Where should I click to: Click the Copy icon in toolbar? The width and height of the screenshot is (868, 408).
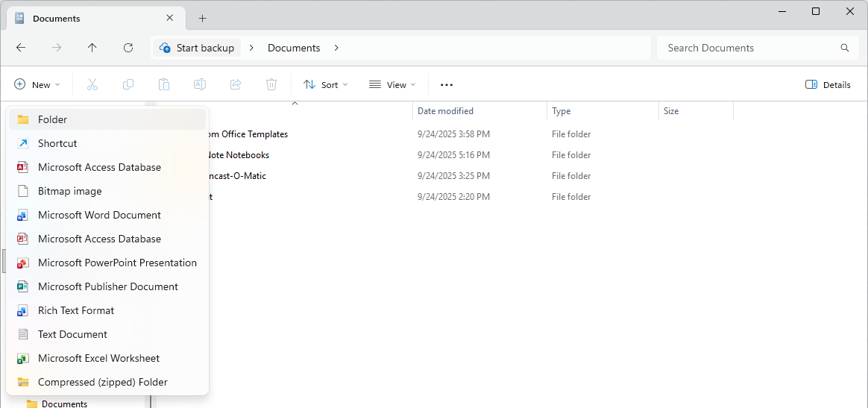click(x=128, y=85)
